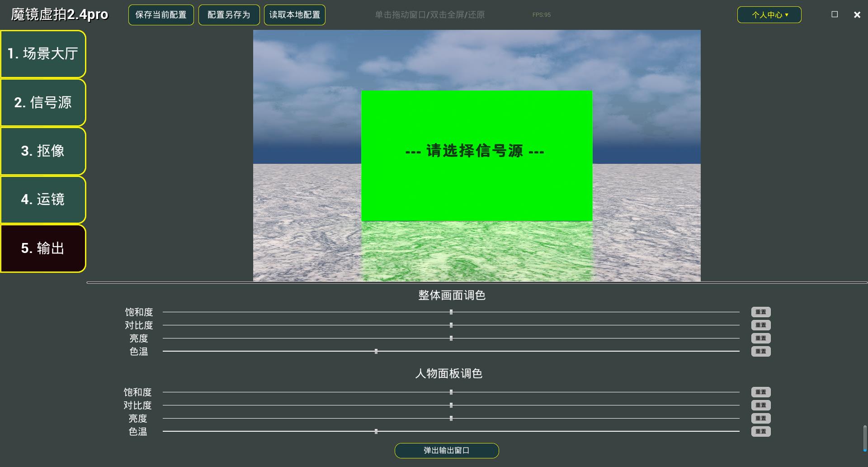Switch to the 场景大厅 panel
868x467 pixels.
pyautogui.click(x=43, y=54)
